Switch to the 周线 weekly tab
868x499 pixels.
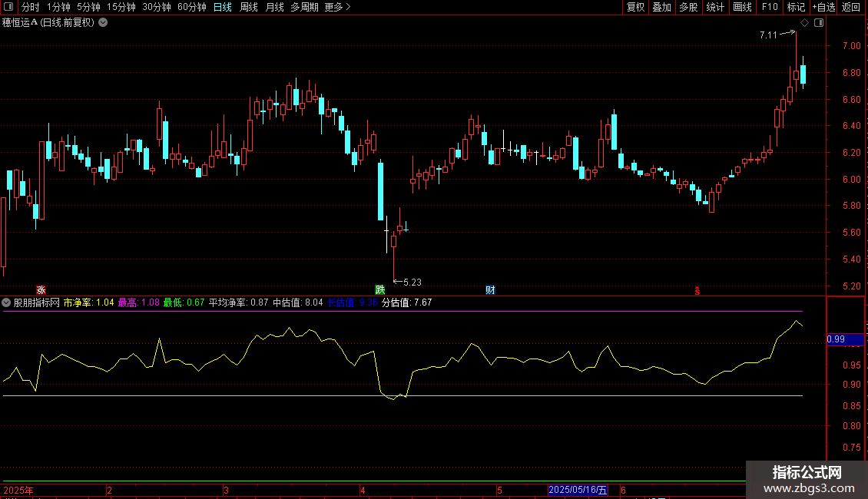[x=249, y=7]
